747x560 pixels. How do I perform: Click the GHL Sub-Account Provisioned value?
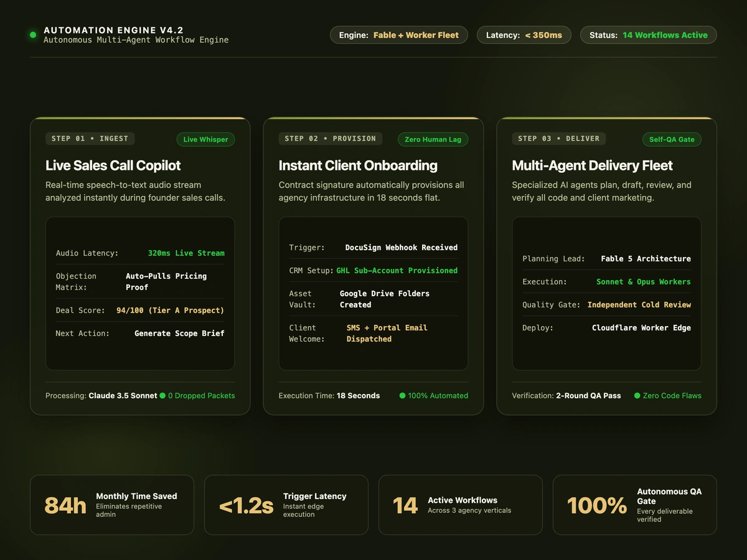397,271
